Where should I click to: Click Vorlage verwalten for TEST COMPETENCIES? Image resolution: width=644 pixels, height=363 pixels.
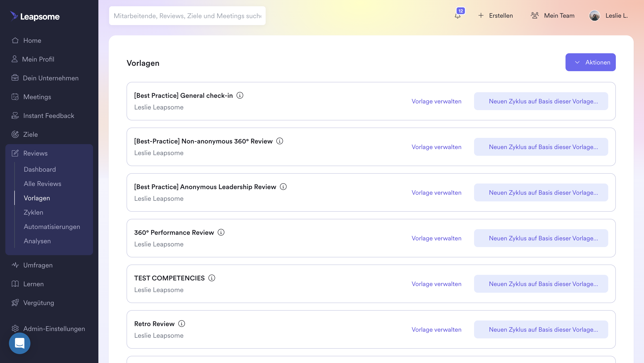pos(436,284)
